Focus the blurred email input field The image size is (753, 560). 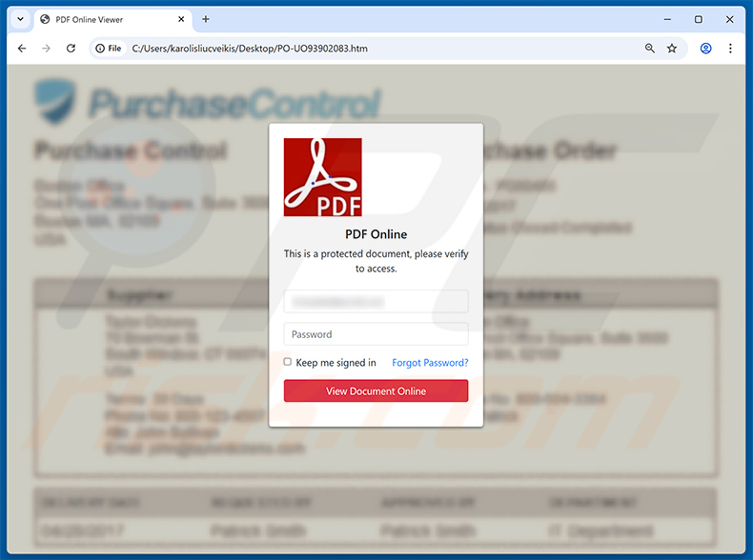coord(376,301)
